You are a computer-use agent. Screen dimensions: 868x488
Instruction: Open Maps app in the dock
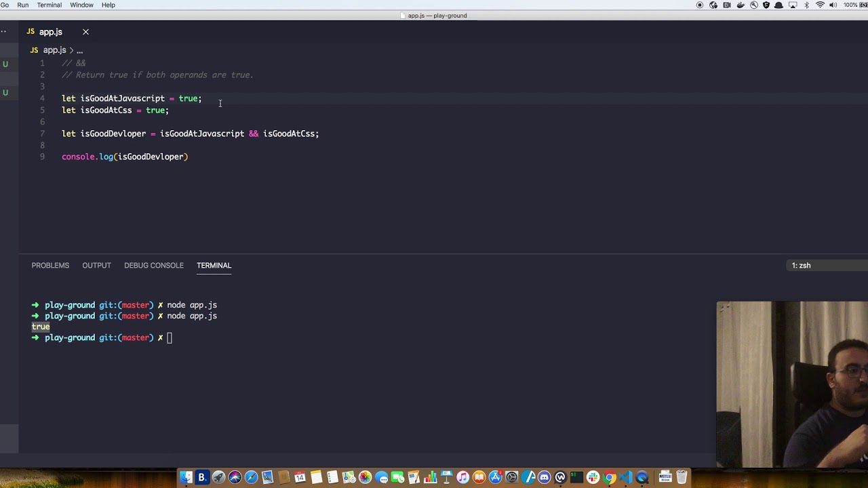tap(349, 478)
